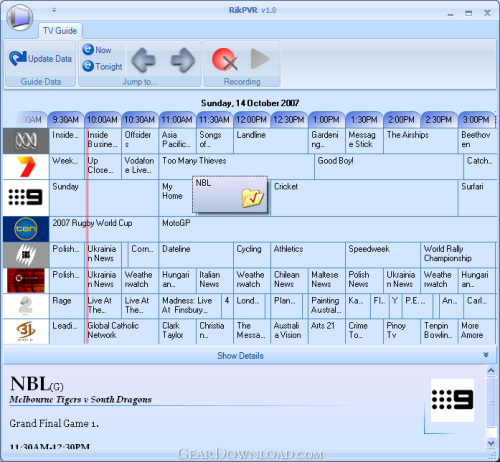Open the RikPVR application orb button
The height and width of the screenshot is (462, 500).
tap(20, 17)
